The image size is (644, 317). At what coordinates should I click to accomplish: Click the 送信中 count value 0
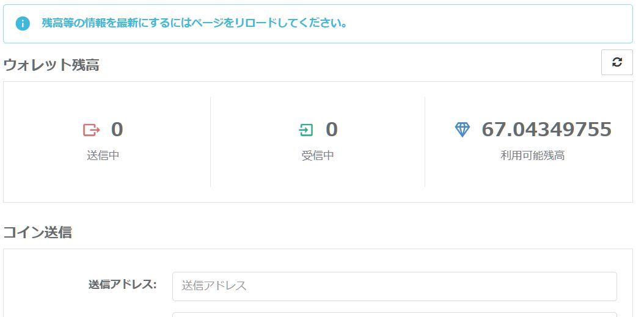117,129
